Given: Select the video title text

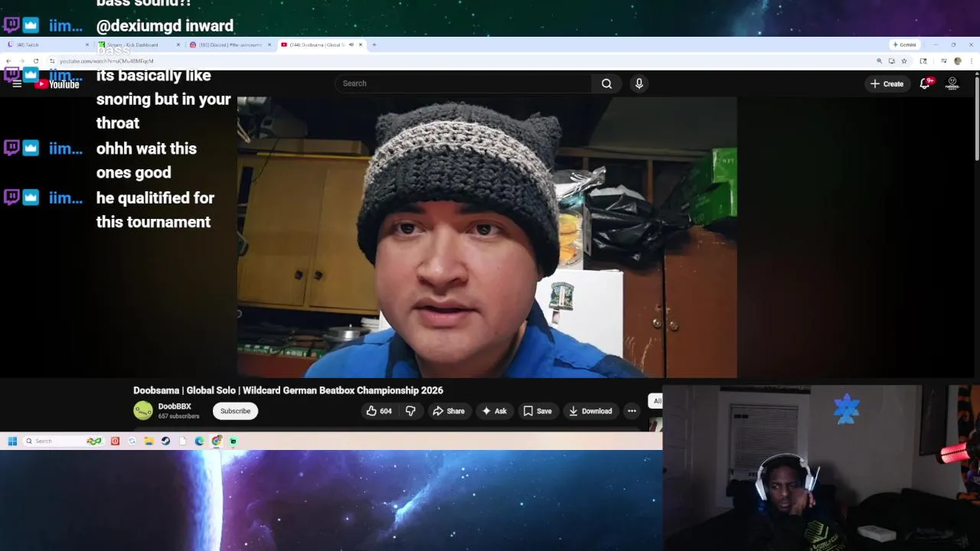Looking at the screenshot, I should coord(288,390).
